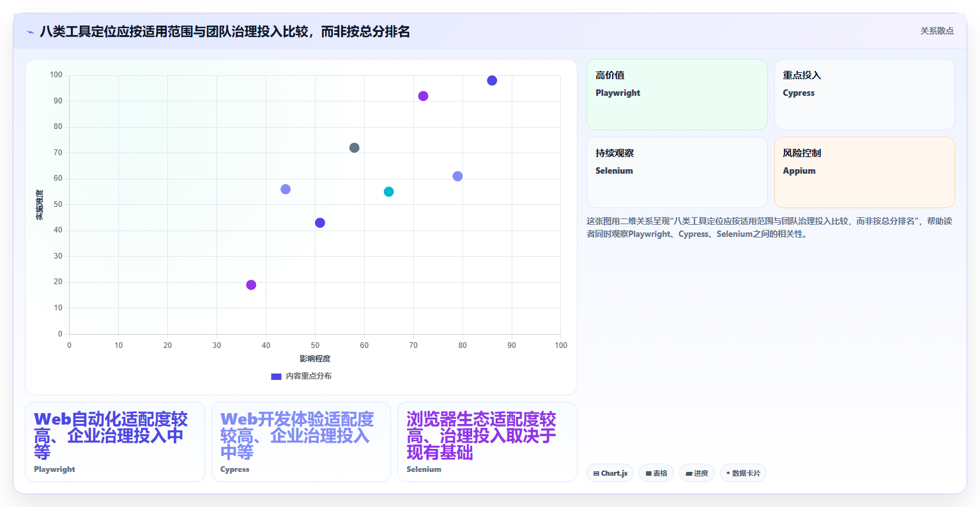Click the Chart.js tag chip

click(x=610, y=473)
